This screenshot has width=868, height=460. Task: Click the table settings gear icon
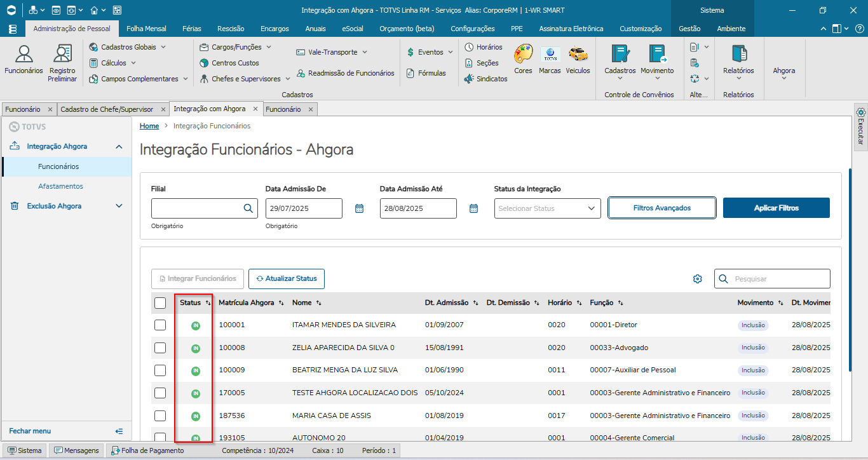[698, 279]
